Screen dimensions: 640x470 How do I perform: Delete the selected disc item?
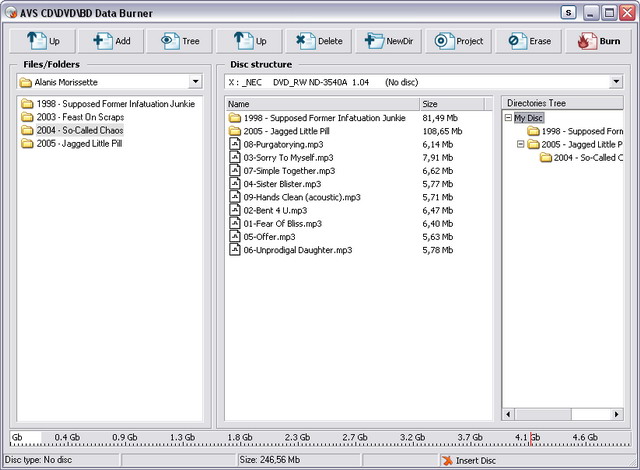(x=318, y=41)
